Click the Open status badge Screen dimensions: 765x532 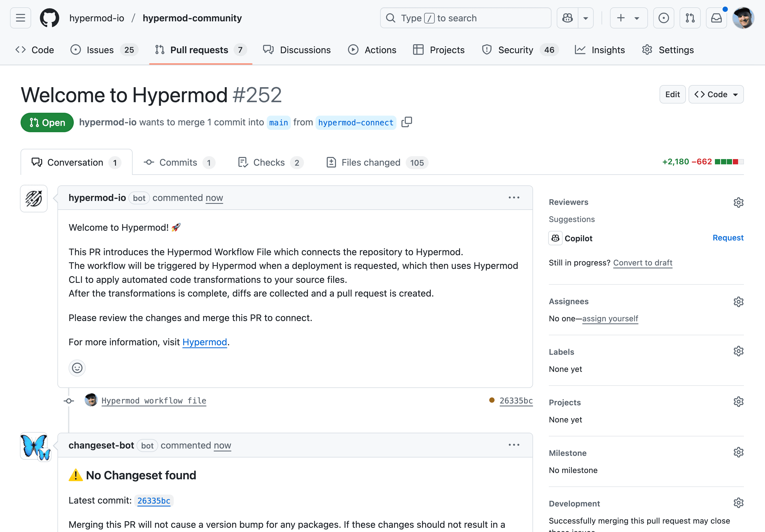[47, 122]
